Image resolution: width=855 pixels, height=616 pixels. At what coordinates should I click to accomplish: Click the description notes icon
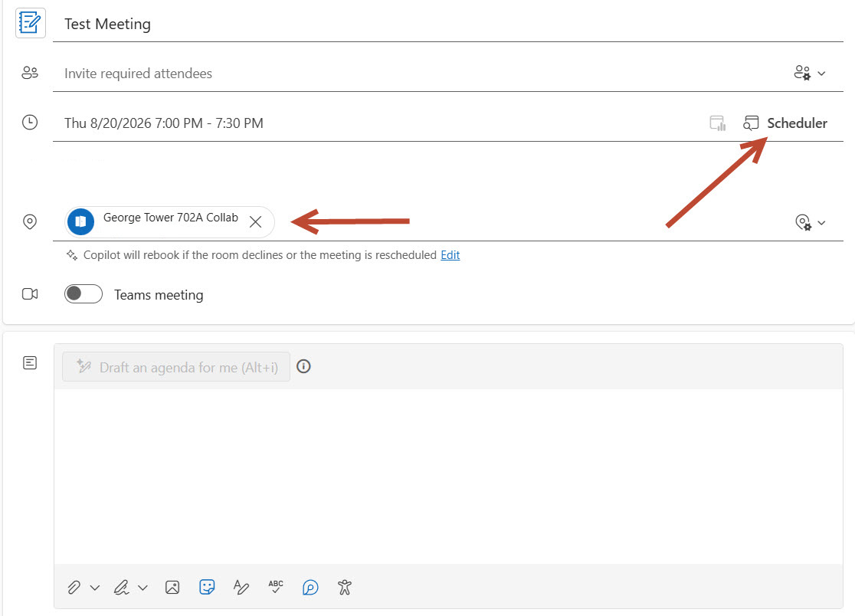(30, 362)
